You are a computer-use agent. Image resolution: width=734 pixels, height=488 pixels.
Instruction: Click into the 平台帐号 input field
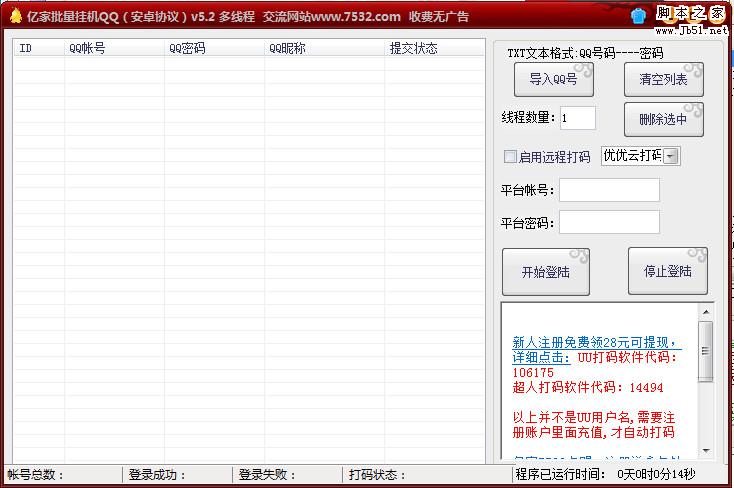(x=609, y=190)
